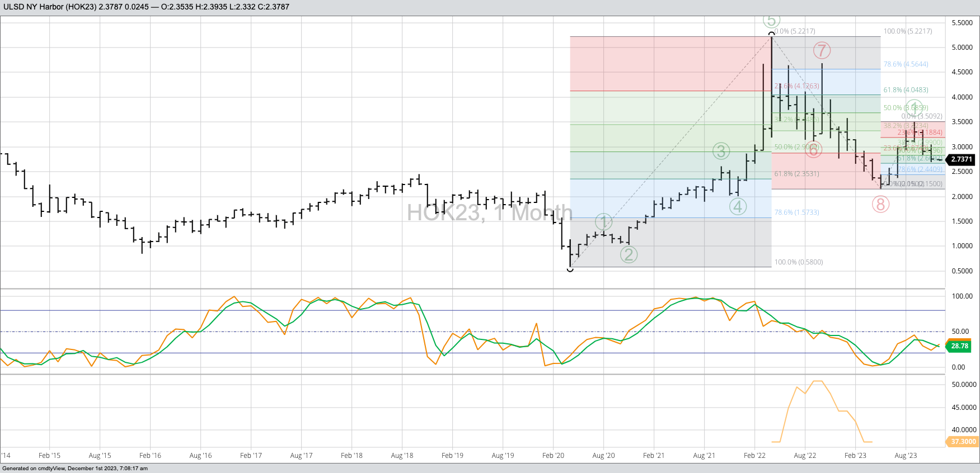Click the circled wave 5 marker at chart peak
This screenshot has height=473, width=980.
(x=771, y=21)
